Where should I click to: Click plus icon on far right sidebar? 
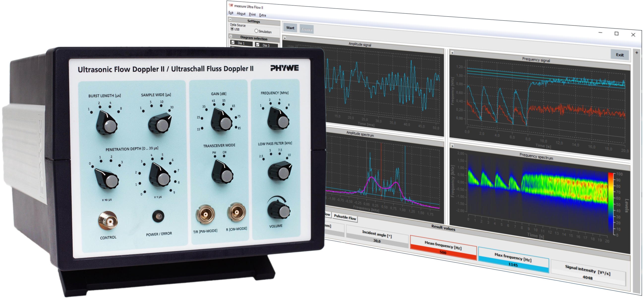pyautogui.click(x=637, y=53)
